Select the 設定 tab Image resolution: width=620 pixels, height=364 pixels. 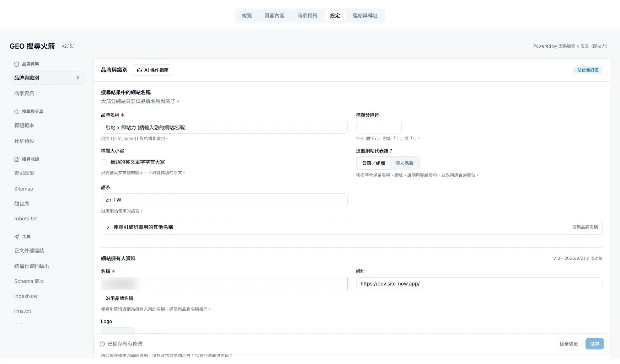tap(335, 16)
